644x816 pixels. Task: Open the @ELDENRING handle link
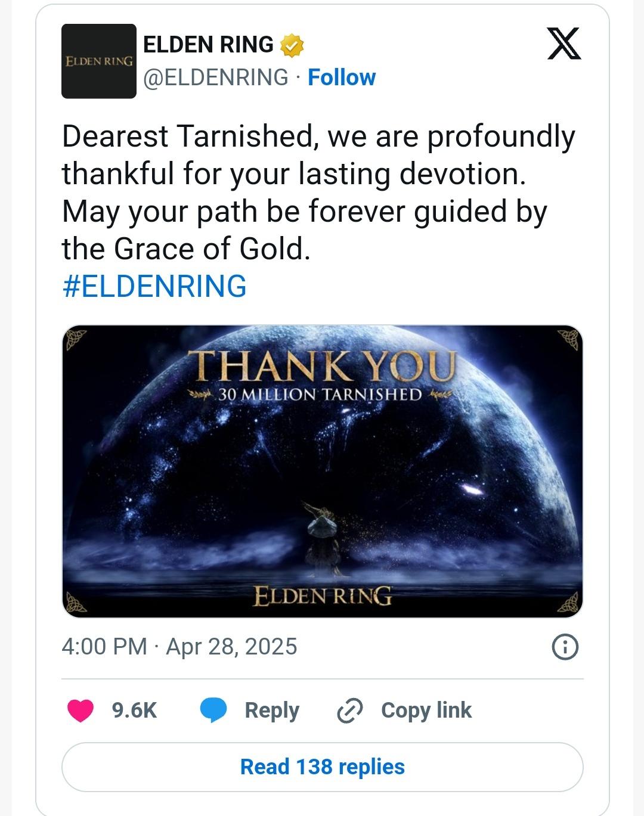(x=216, y=77)
